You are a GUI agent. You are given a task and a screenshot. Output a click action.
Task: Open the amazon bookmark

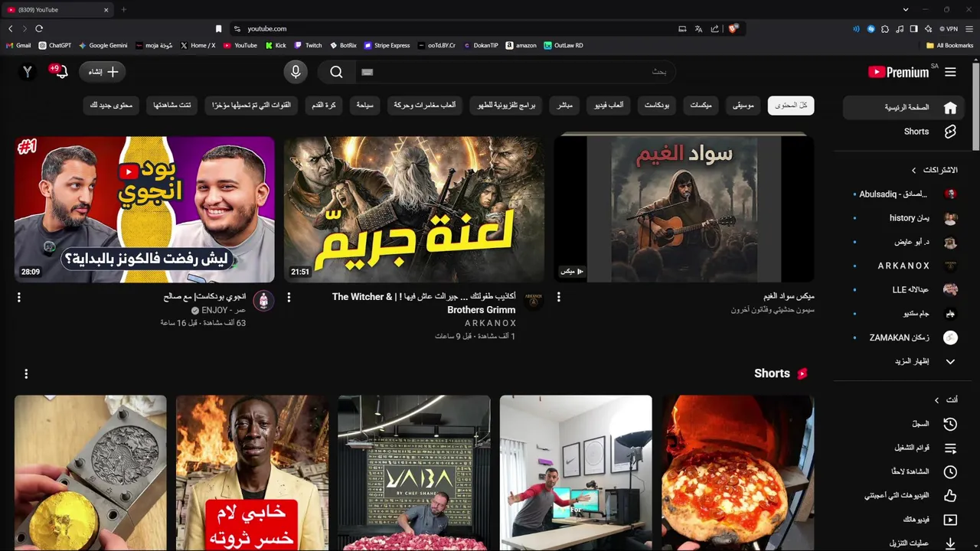click(x=521, y=45)
